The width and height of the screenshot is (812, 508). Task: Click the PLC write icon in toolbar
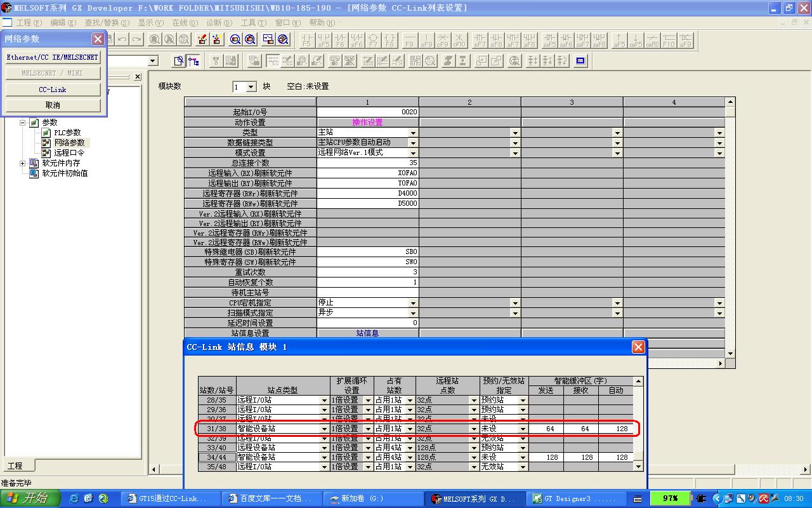[202, 39]
